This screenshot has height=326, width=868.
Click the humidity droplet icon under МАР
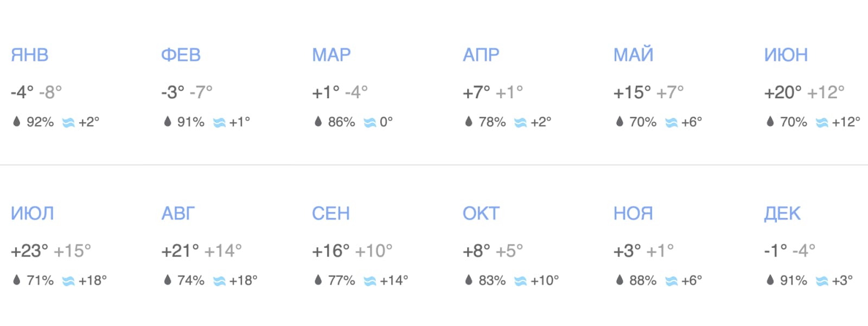318,122
